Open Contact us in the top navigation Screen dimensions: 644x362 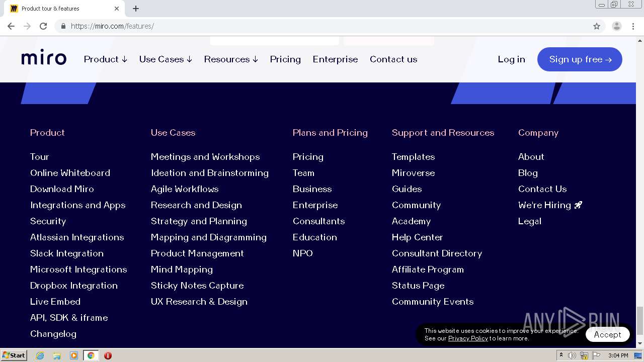(x=393, y=59)
